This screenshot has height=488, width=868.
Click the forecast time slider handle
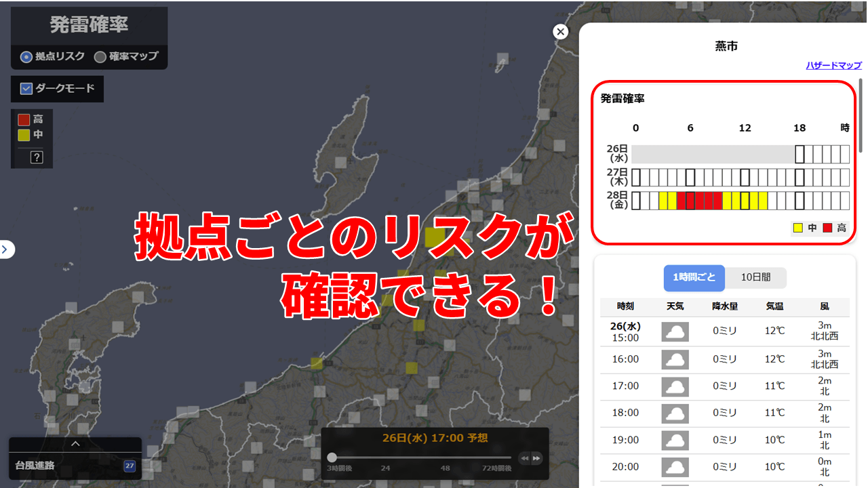point(332,457)
